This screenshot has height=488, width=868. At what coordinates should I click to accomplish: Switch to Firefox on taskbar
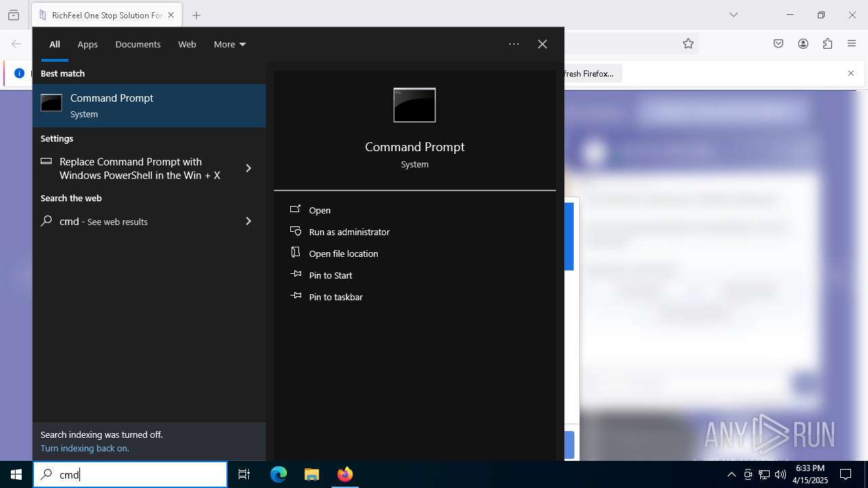345,474
